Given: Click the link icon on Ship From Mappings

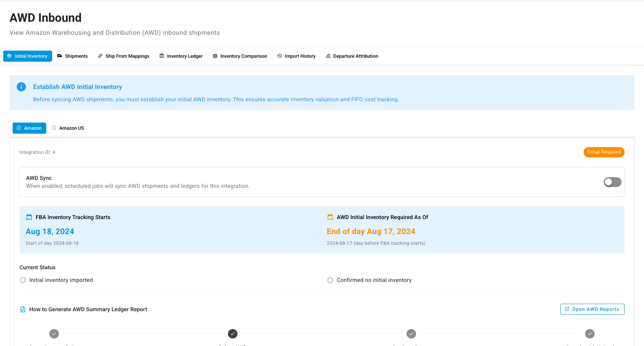Looking at the screenshot, I should click(x=100, y=56).
